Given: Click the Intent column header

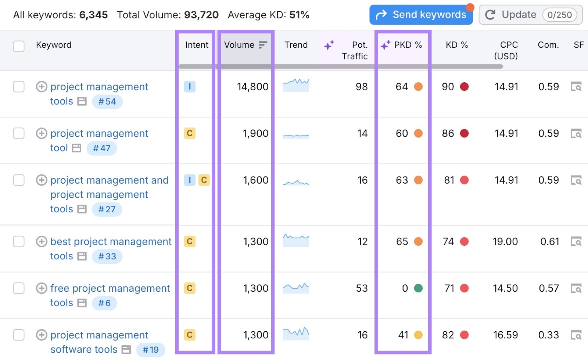Looking at the screenshot, I should point(197,45).
